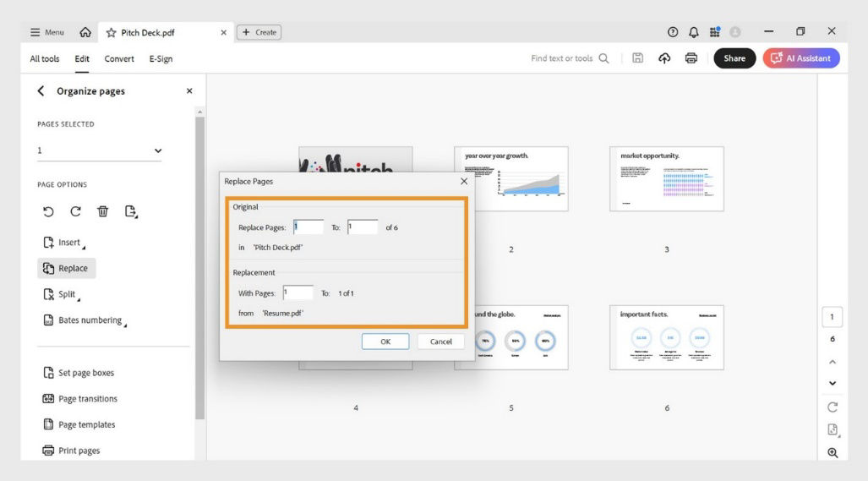The width and height of the screenshot is (868, 481).
Task: Switch to the Edit tab
Action: (82, 58)
